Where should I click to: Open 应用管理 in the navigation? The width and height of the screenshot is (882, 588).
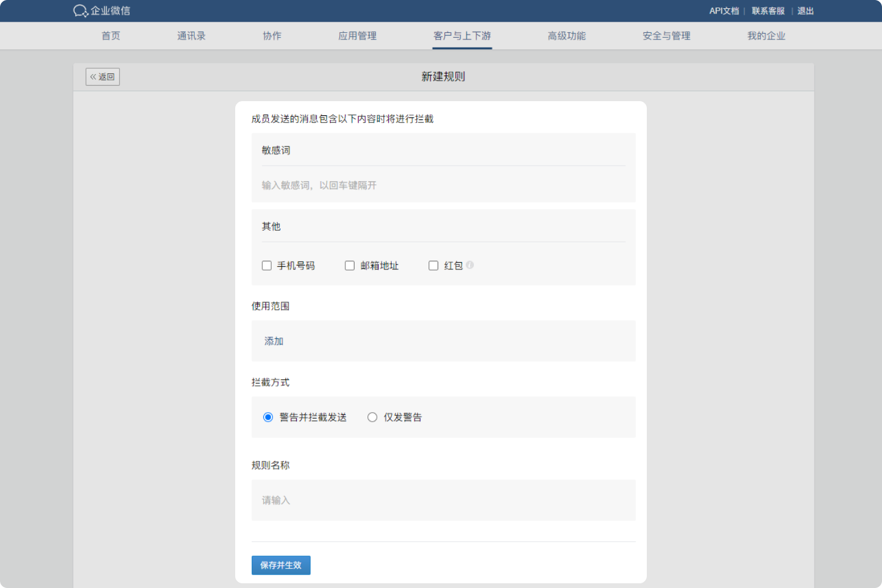357,36
